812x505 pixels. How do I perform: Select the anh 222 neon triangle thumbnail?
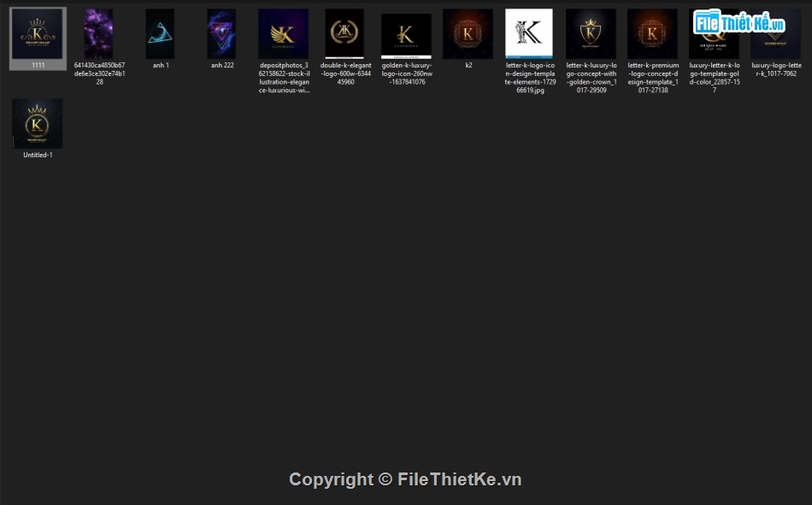[x=221, y=33]
